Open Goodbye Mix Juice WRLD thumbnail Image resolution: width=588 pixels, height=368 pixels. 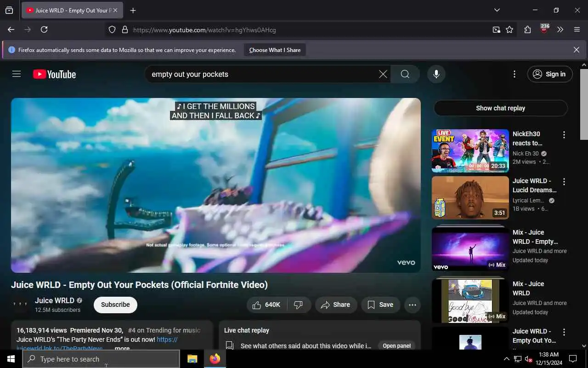470,300
